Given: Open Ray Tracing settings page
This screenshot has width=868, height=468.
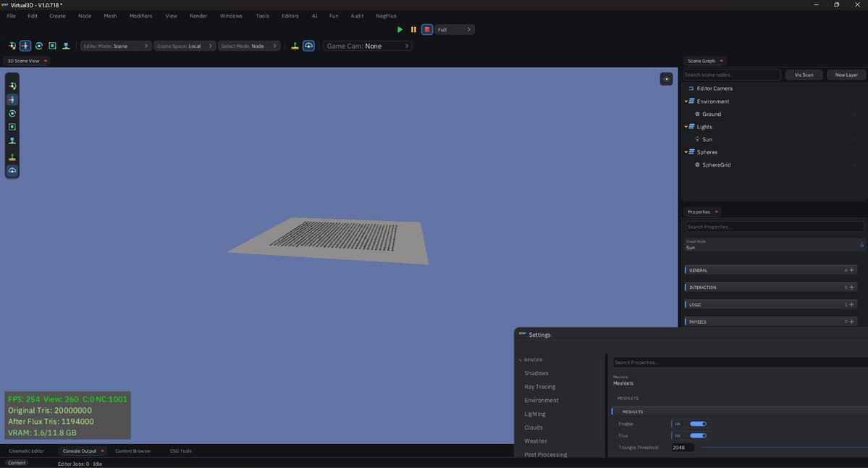Looking at the screenshot, I should coord(540,387).
